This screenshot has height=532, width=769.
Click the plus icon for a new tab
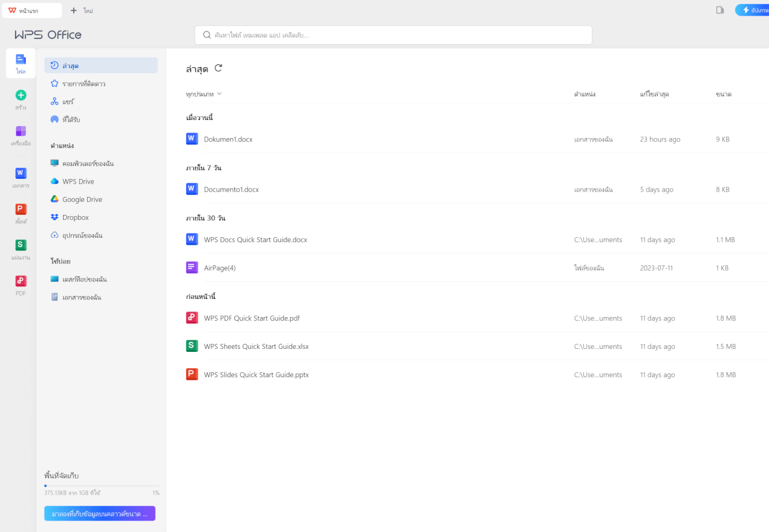[x=74, y=10]
